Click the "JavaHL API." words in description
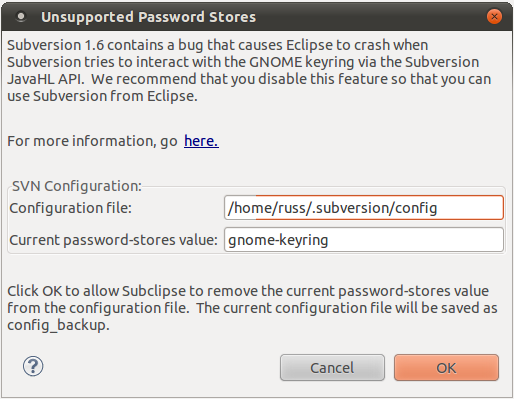The width and height of the screenshot is (514, 399). coord(46,79)
